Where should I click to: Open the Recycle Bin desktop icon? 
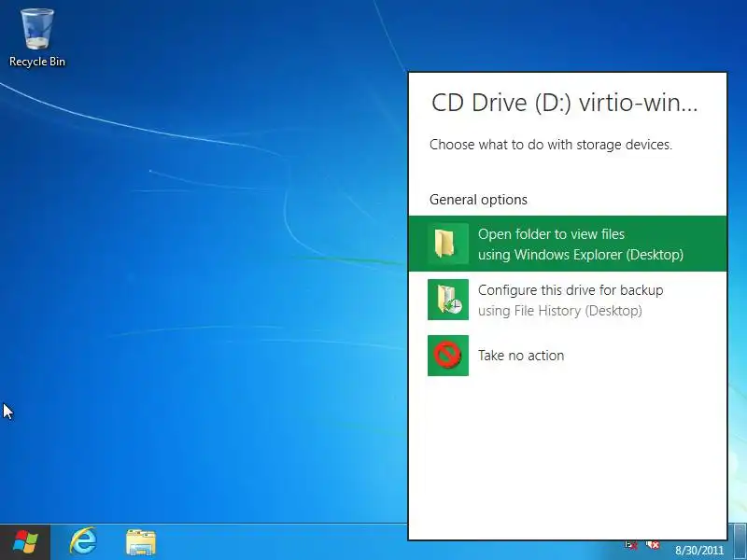pyautogui.click(x=36, y=38)
